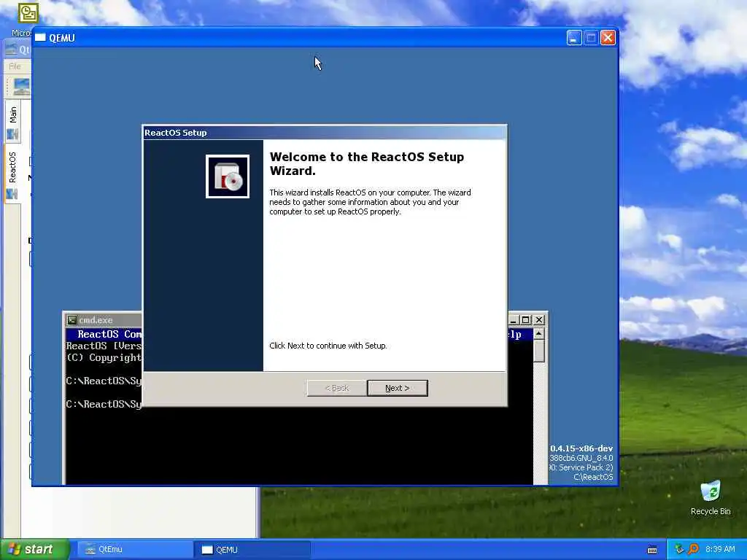Minimize the QEMU window

coord(574,38)
